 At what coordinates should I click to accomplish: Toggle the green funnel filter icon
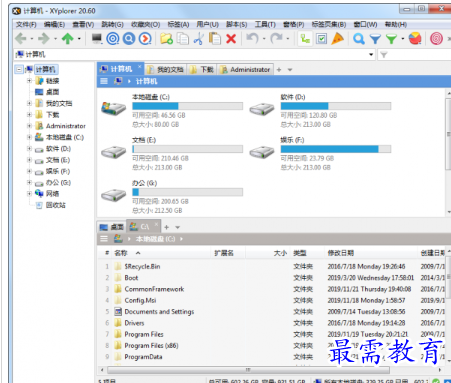(391, 39)
